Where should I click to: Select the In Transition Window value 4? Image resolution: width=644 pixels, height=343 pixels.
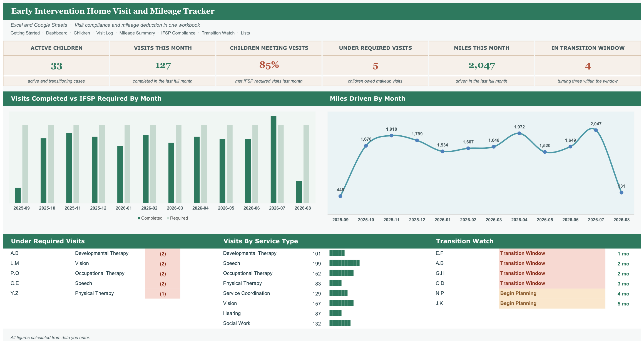click(588, 66)
